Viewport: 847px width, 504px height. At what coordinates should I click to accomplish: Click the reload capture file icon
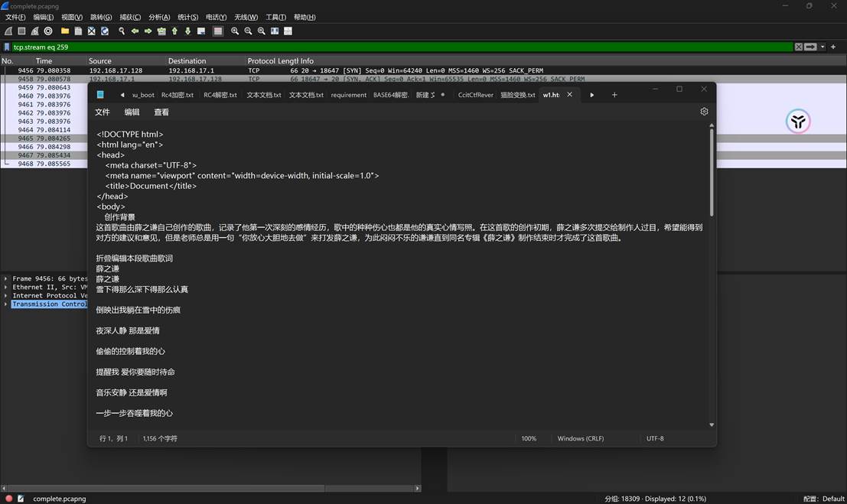[106, 31]
